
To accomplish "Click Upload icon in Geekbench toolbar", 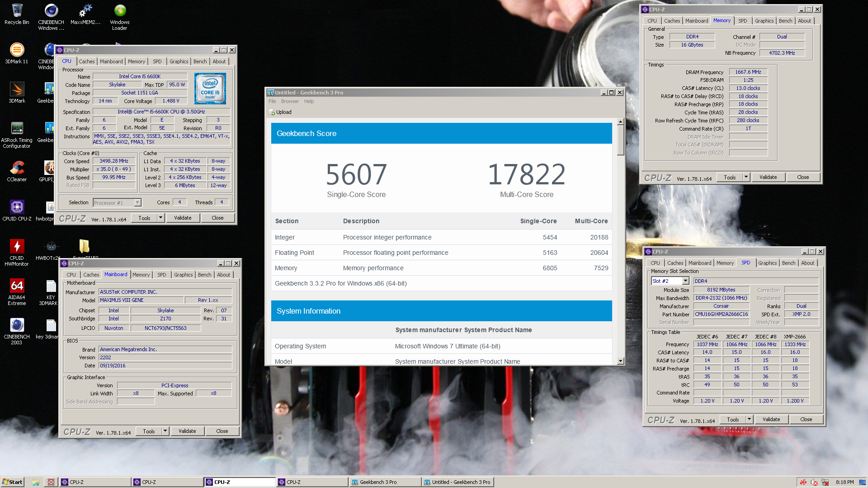I will 272,112.
